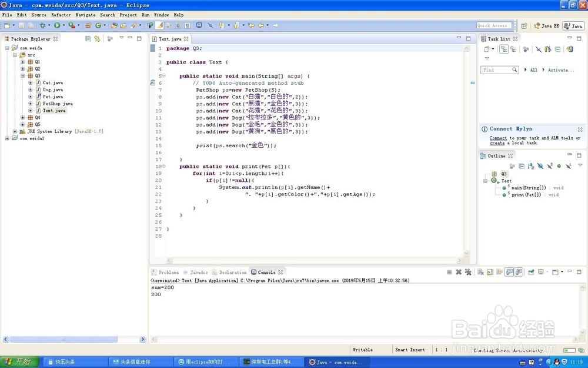Click the Quick Access search field
Image resolution: width=588 pixels, height=368 pixels.
495,25
